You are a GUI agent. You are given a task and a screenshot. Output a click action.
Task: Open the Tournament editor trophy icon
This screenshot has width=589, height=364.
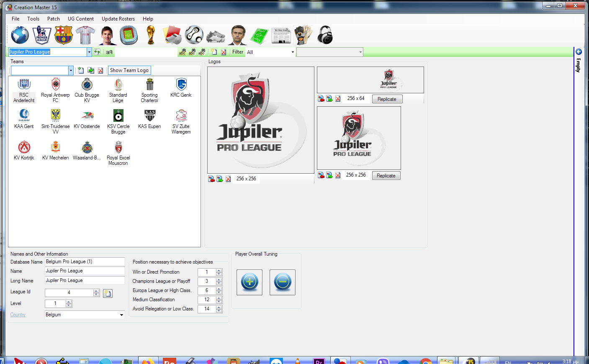point(151,35)
